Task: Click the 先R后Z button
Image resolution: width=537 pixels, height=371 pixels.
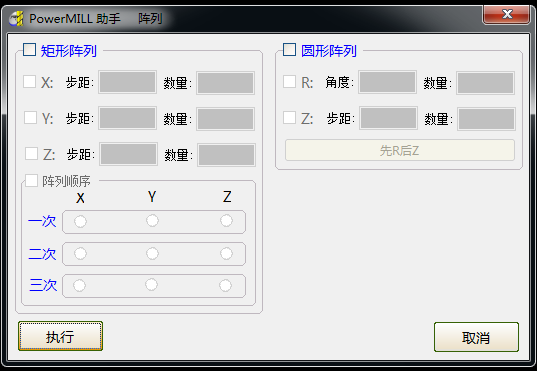Action: (x=400, y=150)
